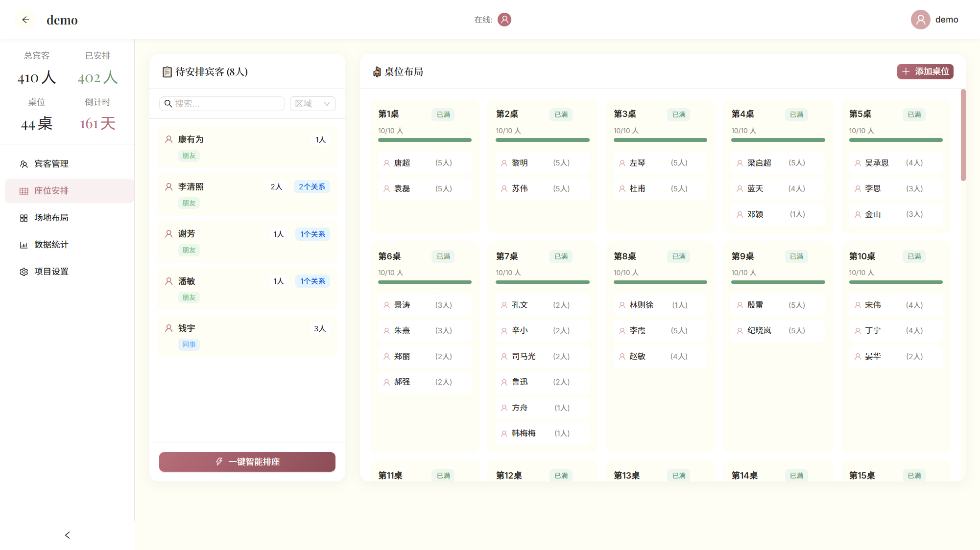
Task: Go to the 场地布局 menu item
Action: click(x=70, y=218)
